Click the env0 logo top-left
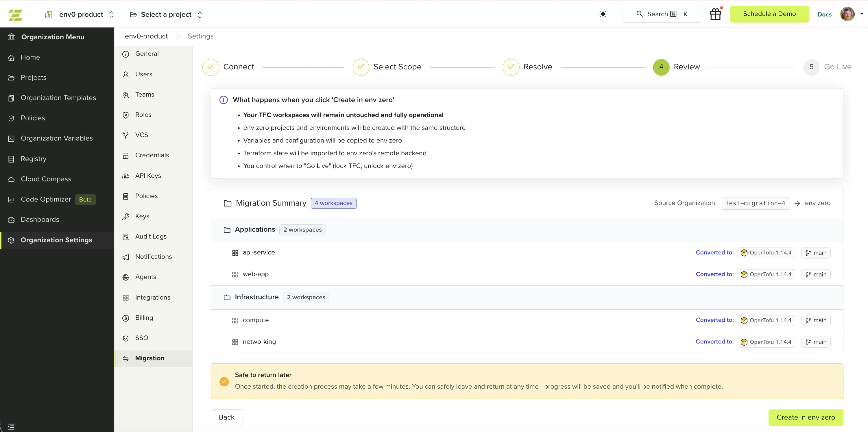The height and width of the screenshot is (432, 868). [x=16, y=15]
